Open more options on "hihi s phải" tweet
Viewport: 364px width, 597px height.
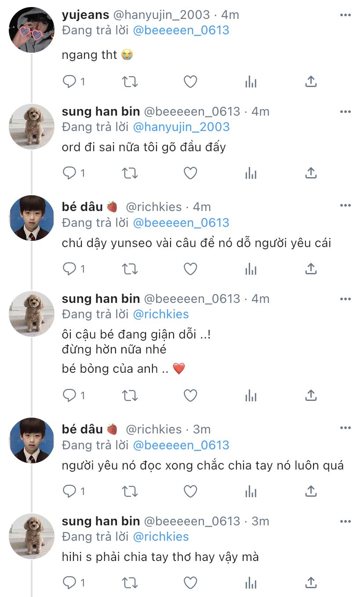(x=346, y=521)
